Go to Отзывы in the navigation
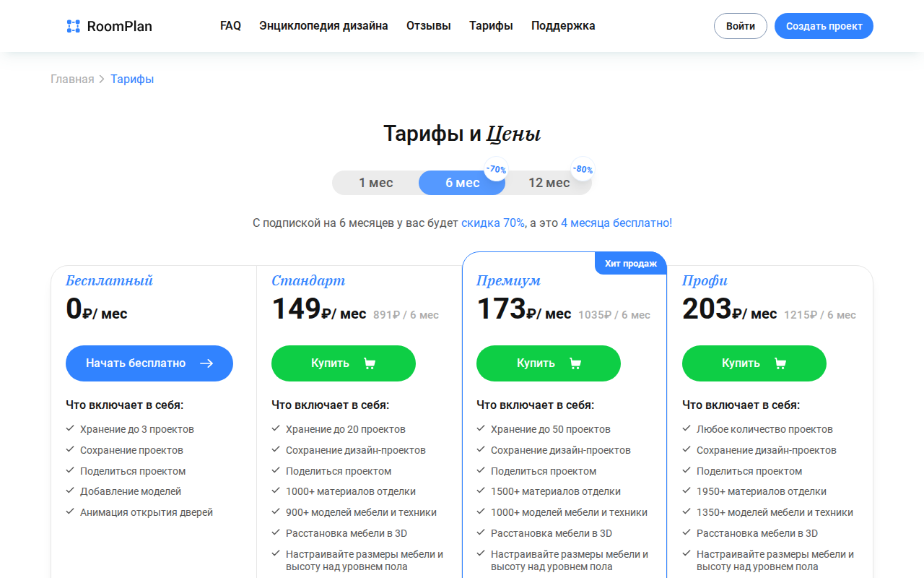Viewport: 924px width, 578px height. [x=429, y=26]
